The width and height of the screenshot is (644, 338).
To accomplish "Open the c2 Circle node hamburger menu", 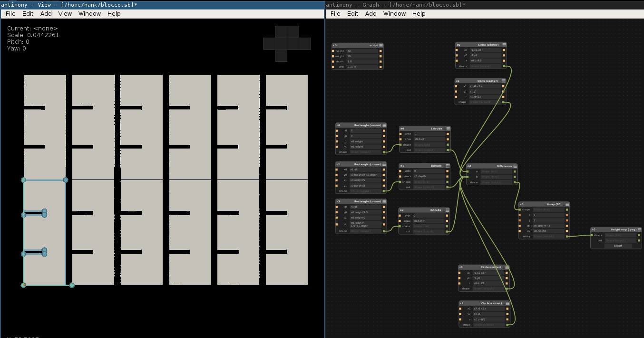I will pos(507,303).
